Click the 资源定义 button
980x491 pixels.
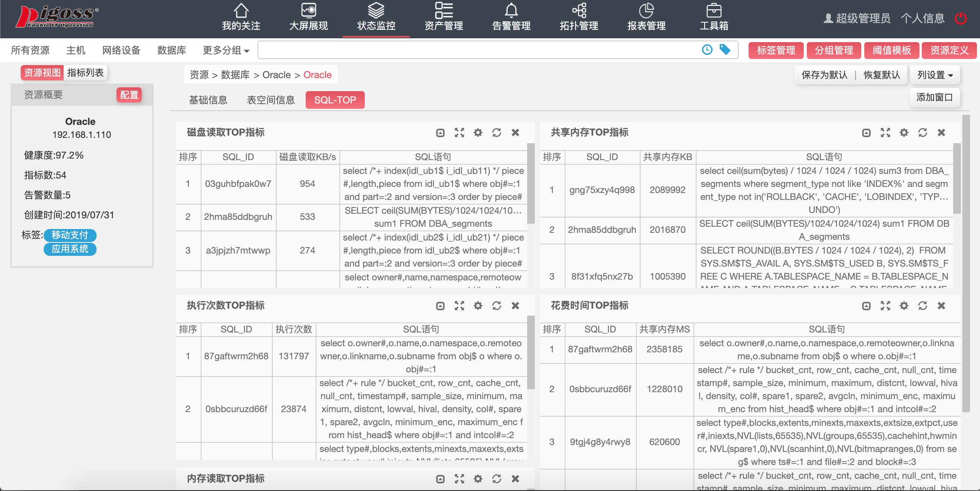pyautogui.click(x=949, y=50)
